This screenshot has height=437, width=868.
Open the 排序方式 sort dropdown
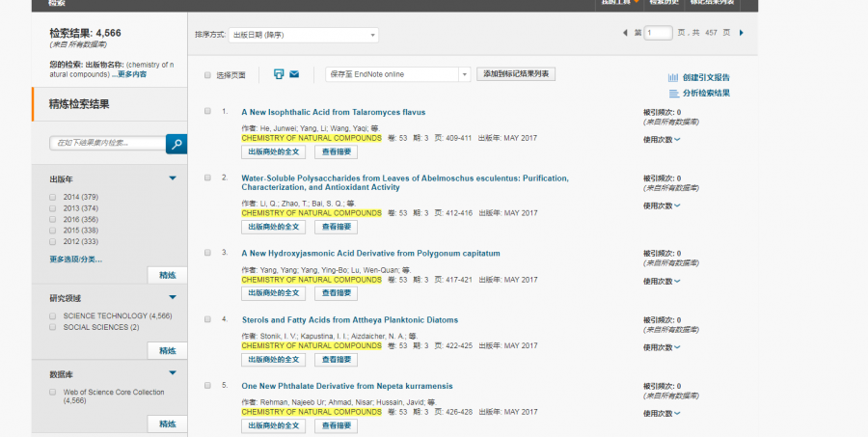pos(304,35)
